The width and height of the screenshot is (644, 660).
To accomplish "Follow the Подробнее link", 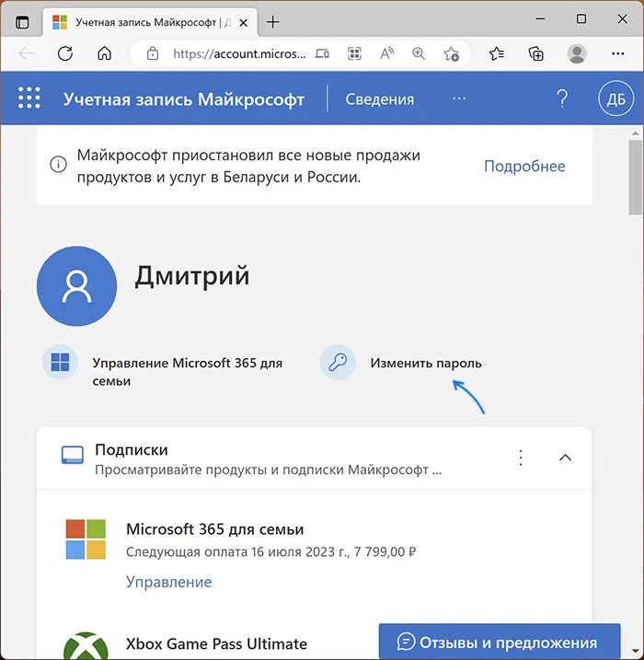I will point(524,166).
